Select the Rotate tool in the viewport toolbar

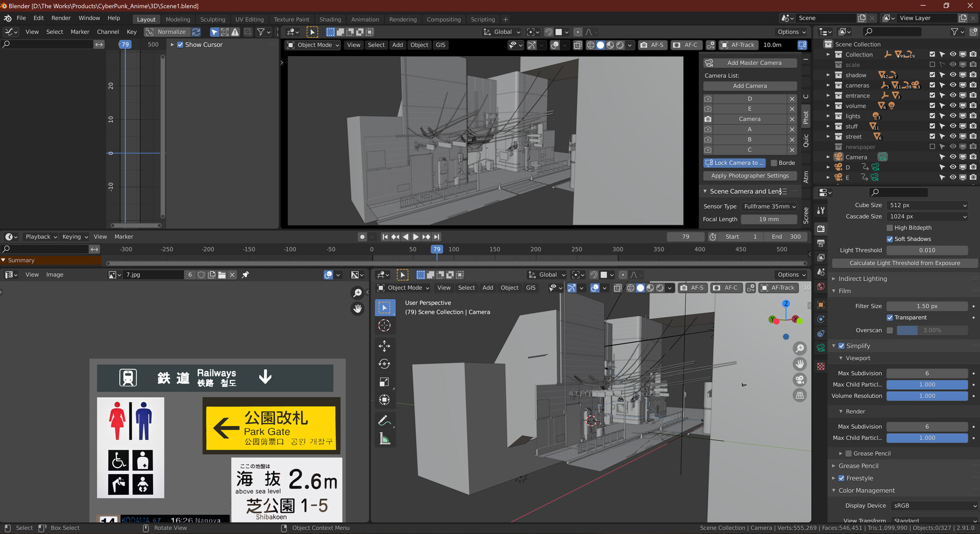pos(385,364)
